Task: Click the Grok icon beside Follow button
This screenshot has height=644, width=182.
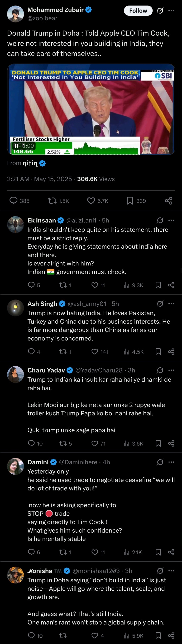Action: coord(160,10)
